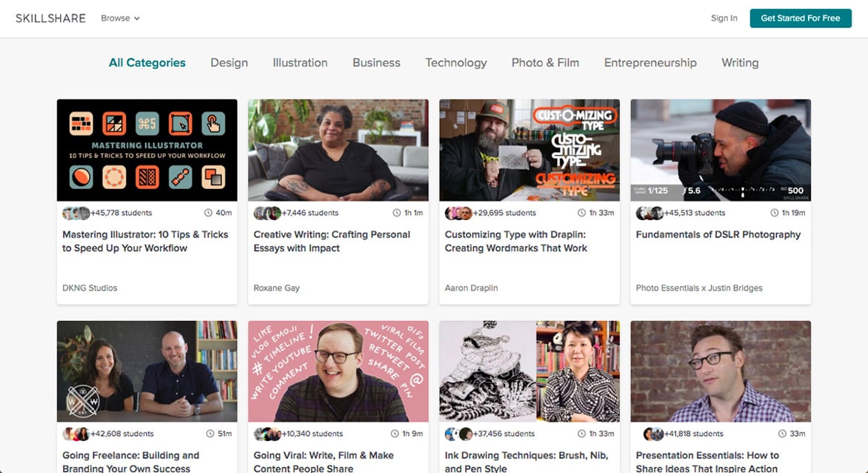Click Going Freelance class title
This screenshot has width=868, height=473.
130,461
